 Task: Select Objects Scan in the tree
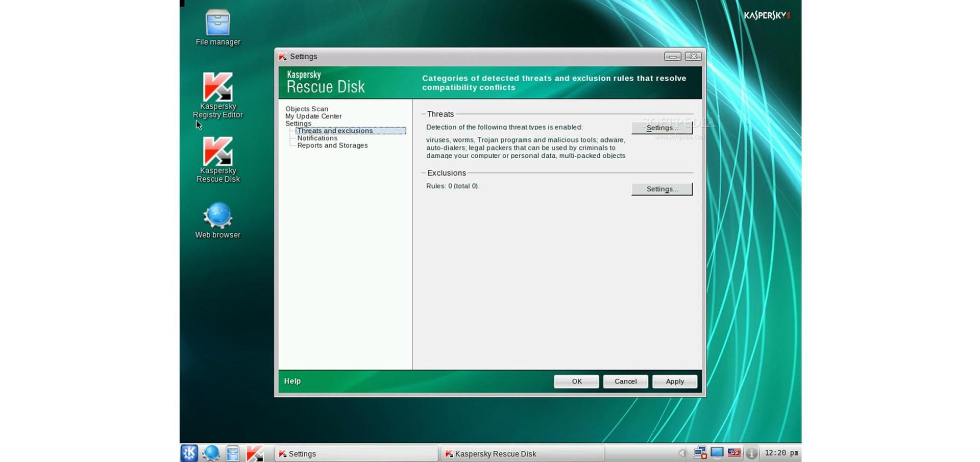pos(307,109)
